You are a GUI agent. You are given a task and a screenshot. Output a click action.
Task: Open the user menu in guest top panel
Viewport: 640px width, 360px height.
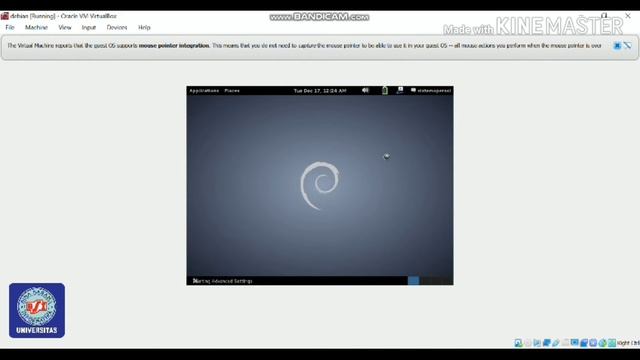coord(431,91)
